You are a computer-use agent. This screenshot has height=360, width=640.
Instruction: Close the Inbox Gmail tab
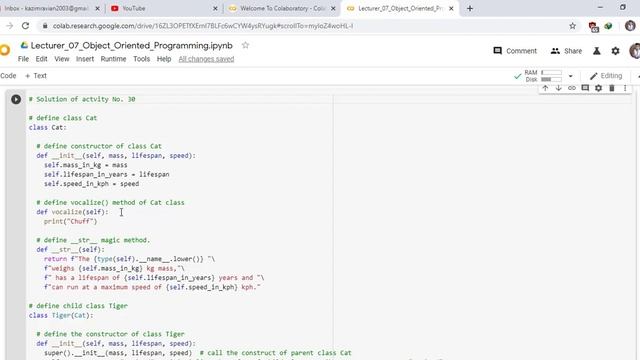(x=98, y=8)
